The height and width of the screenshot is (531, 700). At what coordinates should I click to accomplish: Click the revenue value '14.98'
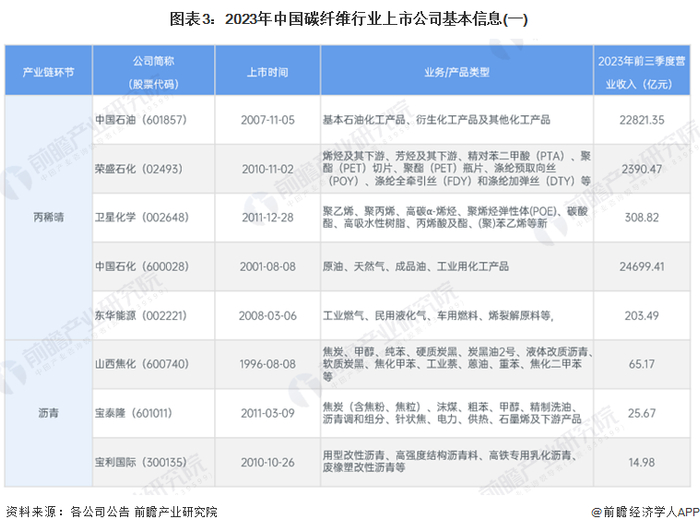(642, 462)
